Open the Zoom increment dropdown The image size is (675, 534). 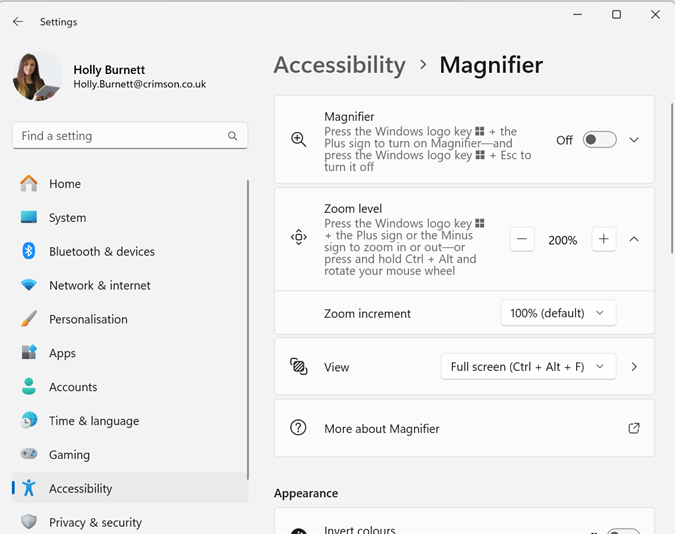(558, 313)
